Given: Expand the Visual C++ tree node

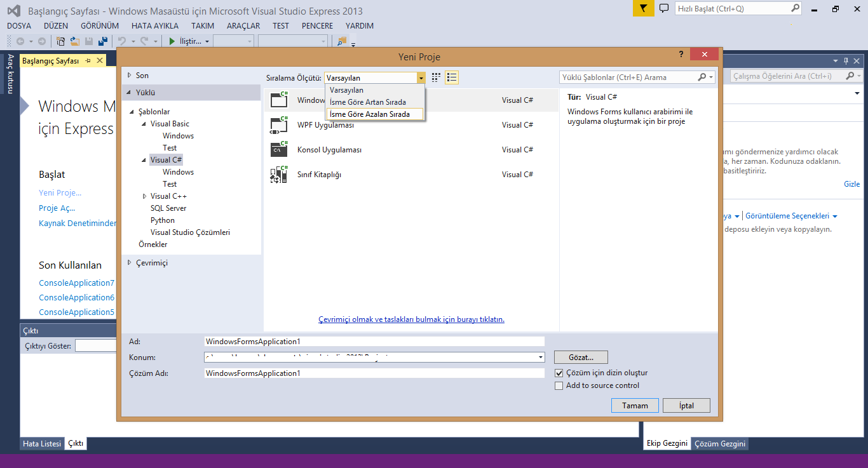Looking at the screenshot, I should point(145,196).
